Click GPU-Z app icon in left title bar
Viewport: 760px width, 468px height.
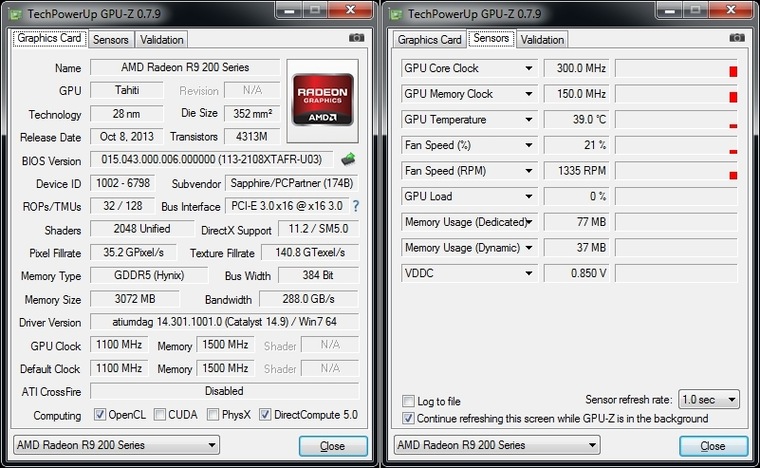16,14
